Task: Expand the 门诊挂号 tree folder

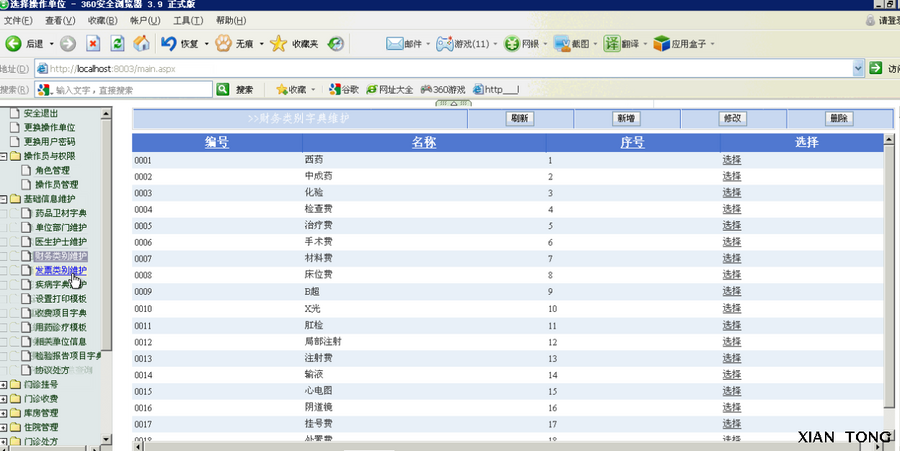Action: pyautogui.click(x=3, y=384)
